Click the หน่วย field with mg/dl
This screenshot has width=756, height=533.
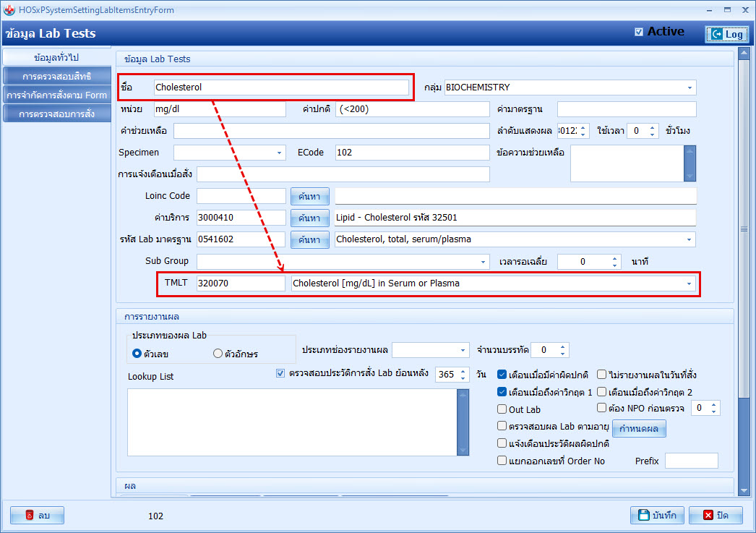(x=220, y=109)
